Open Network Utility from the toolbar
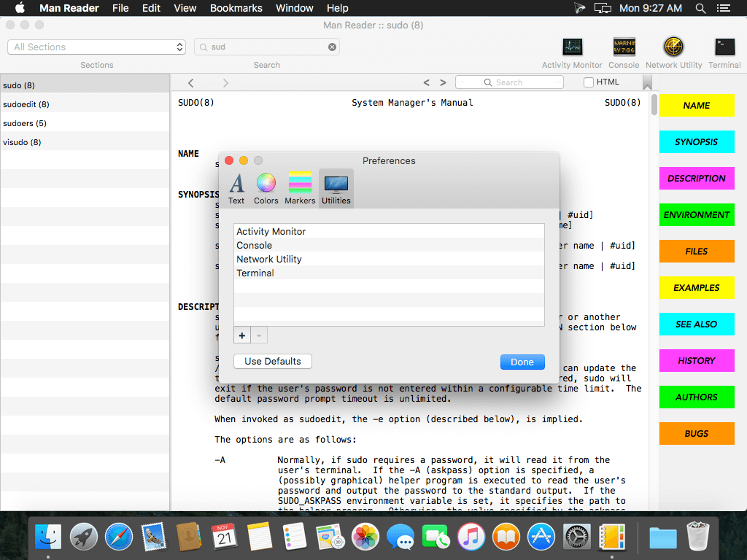The width and height of the screenshot is (747, 560). pos(673,47)
